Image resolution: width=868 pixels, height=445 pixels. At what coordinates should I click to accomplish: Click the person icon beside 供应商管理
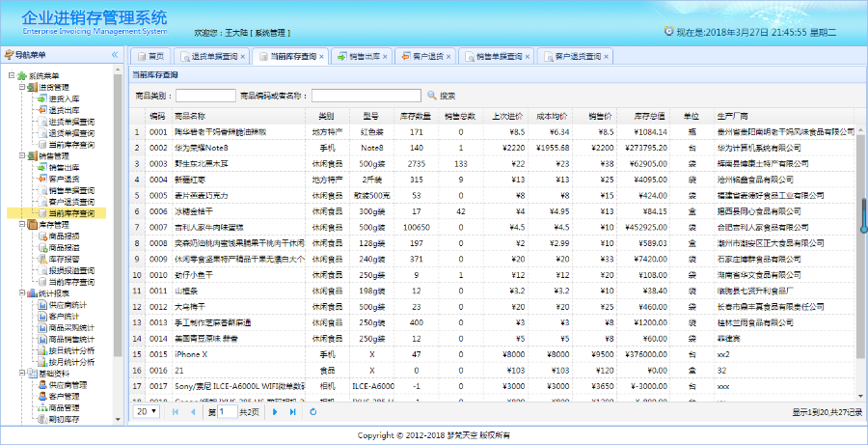42,385
